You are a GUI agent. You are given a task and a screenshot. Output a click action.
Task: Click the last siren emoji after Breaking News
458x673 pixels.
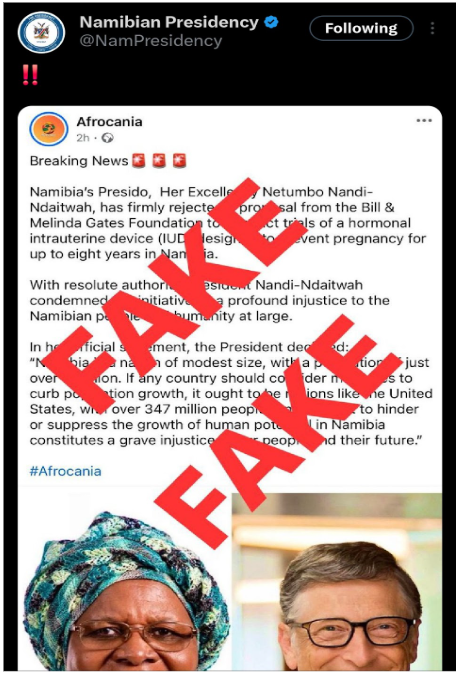[x=179, y=161]
